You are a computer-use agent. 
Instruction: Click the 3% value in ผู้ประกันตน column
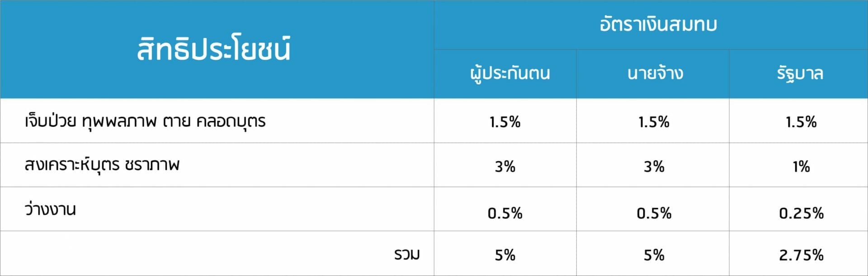[505, 167]
